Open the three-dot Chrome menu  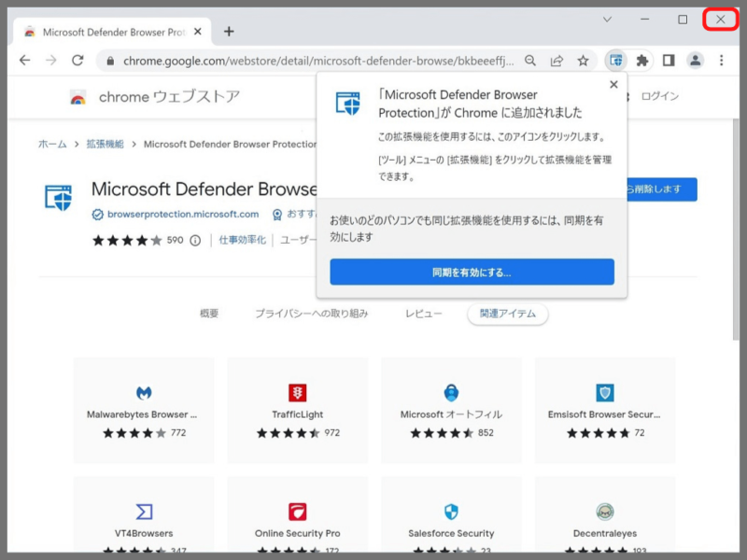[x=722, y=60]
